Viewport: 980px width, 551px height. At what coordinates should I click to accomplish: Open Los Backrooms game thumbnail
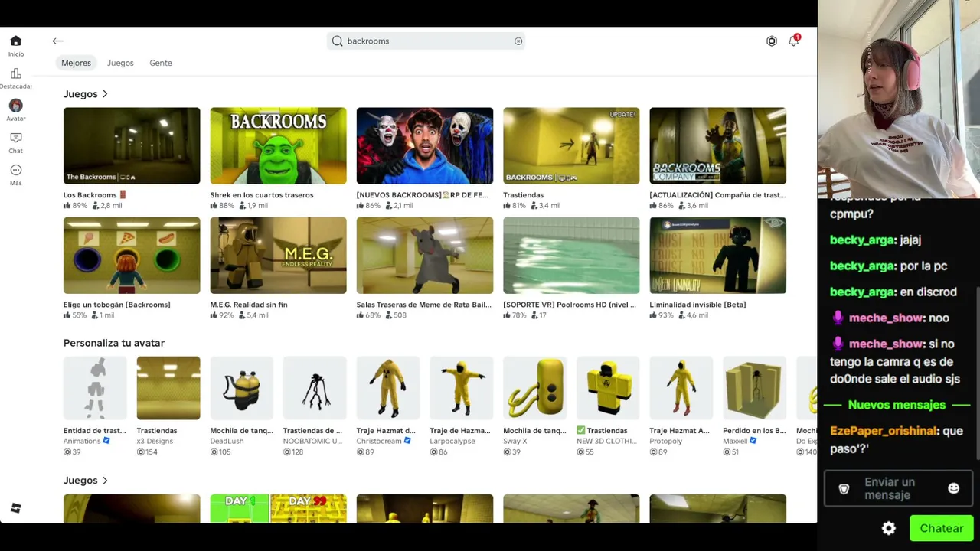132,145
